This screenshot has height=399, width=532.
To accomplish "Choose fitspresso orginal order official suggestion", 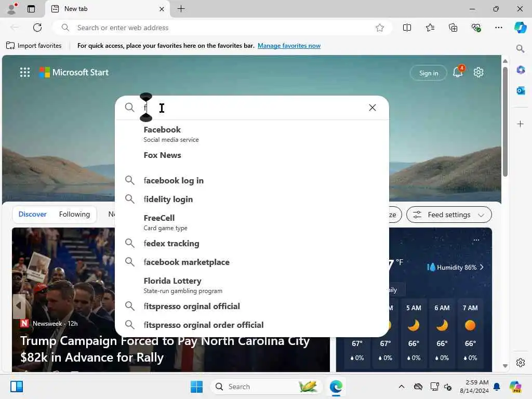I will pos(252,325).
